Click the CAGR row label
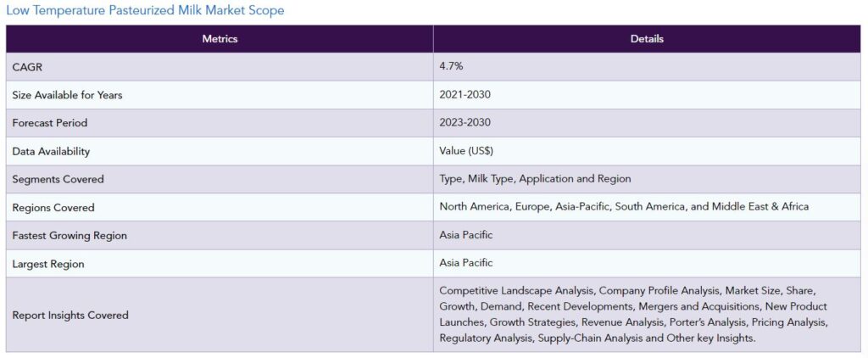Screen dimensions: 868x358 pyautogui.click(x=27, y=67)
